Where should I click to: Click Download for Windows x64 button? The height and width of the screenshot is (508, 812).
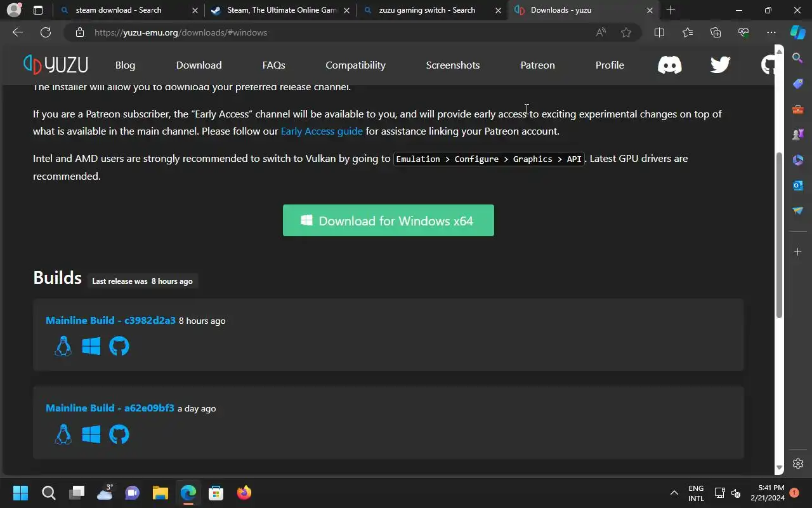pyautogui.click(x=388, y=220)
